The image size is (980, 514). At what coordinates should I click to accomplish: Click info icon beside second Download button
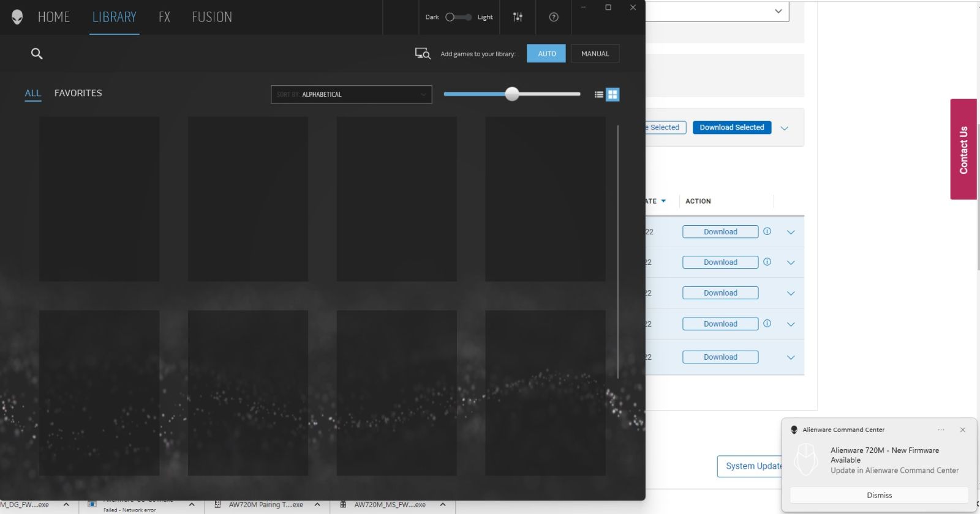767,262
